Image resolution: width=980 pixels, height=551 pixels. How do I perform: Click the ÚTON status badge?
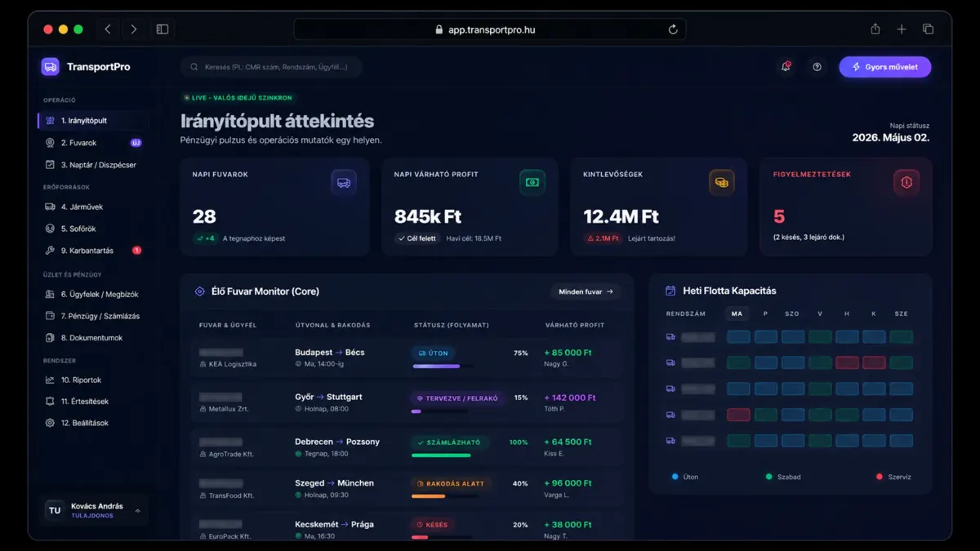[433, 353]
